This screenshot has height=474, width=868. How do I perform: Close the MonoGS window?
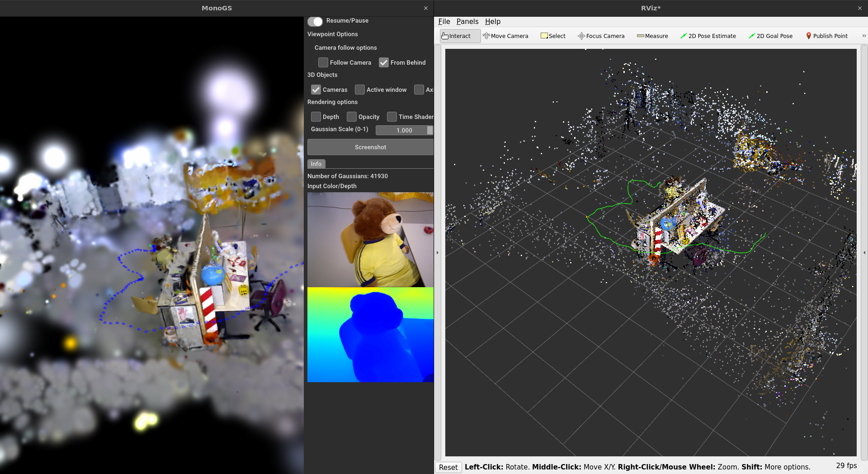point(426,8)
